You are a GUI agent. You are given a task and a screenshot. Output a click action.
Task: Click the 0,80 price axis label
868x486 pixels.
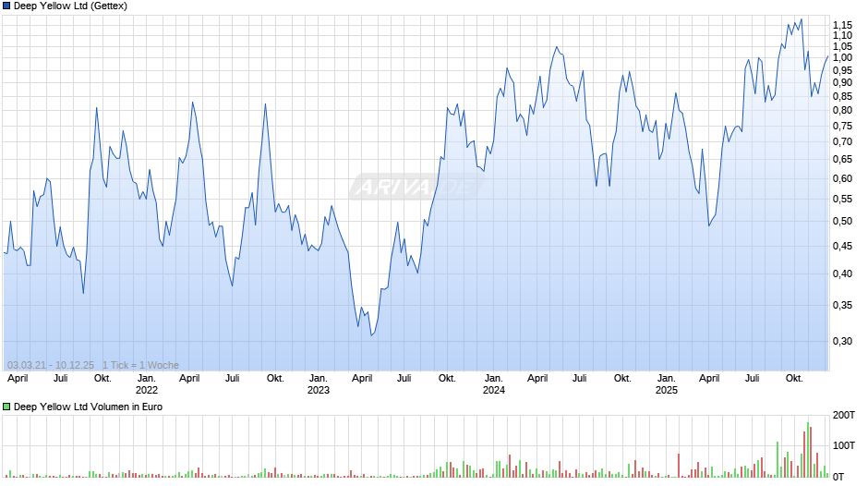[842, 110]
